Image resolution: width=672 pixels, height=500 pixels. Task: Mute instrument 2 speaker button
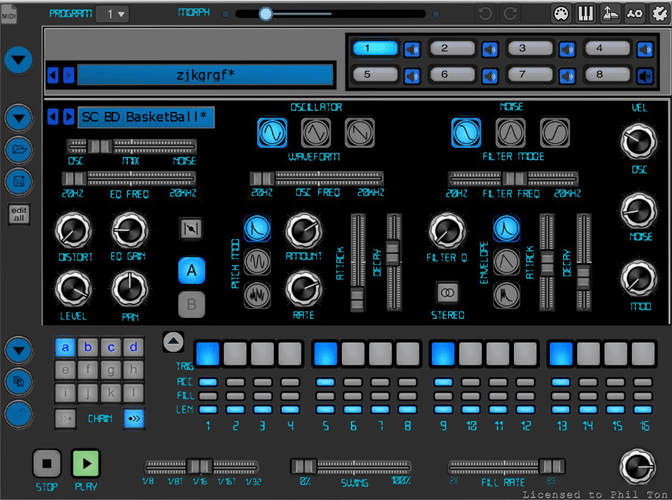(489, 50)
